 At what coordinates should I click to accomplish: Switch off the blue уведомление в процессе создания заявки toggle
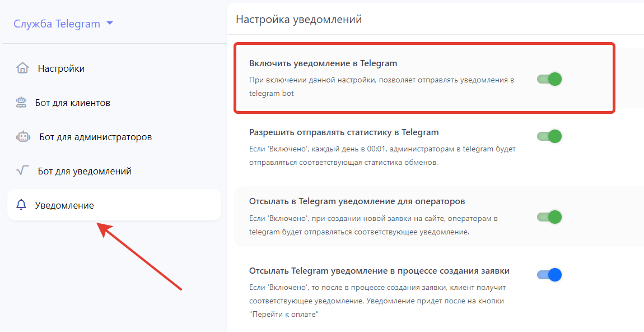coord(549,275)
